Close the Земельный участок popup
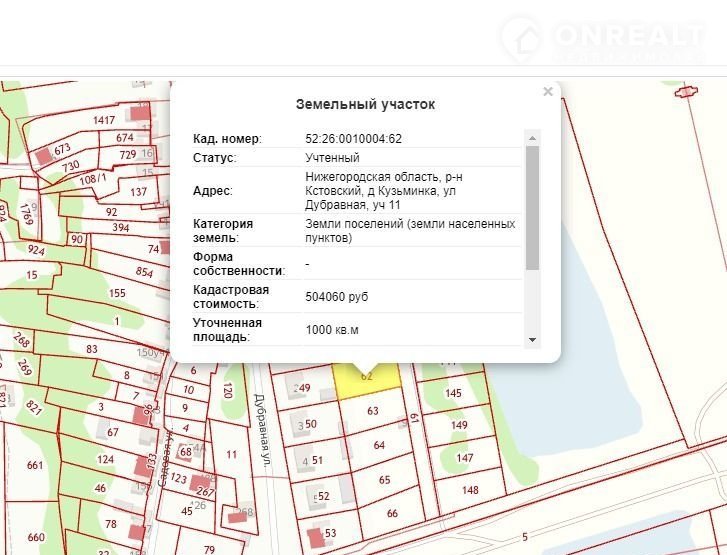The height and width of the screenshot is (555, 727). 547,92
